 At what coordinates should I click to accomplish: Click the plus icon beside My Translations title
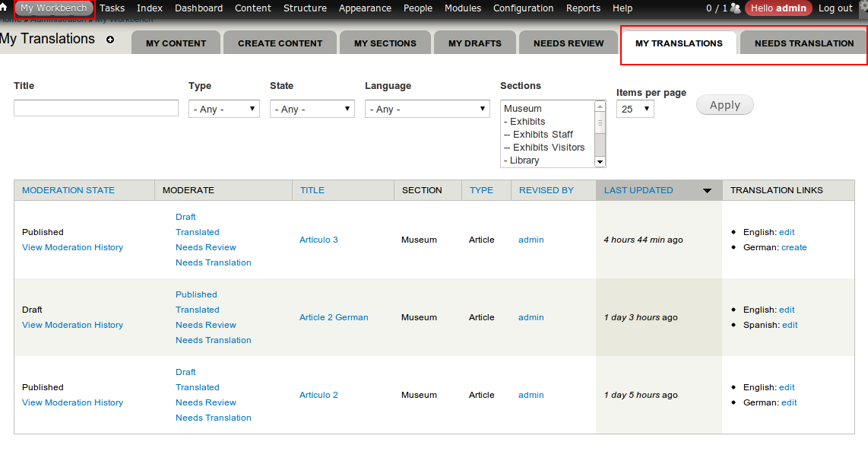[110, 40]
